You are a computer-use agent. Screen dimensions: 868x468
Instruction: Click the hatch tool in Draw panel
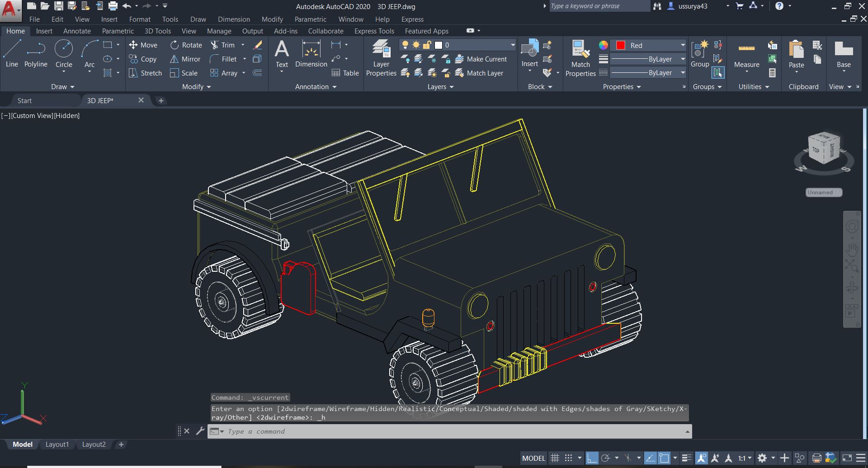[108, 73]
